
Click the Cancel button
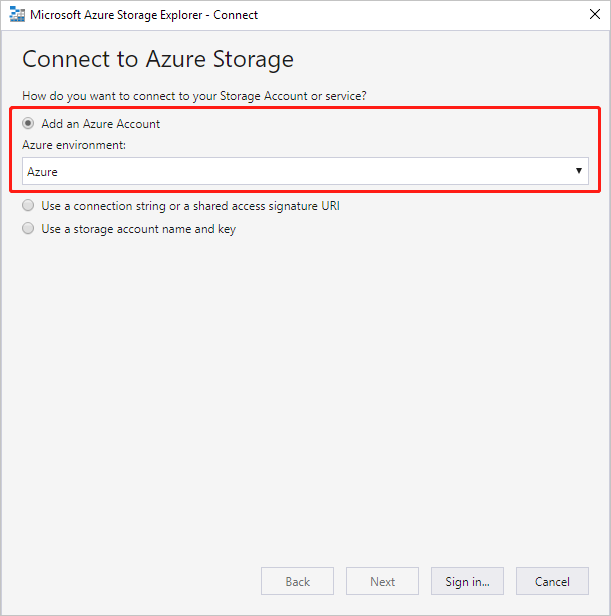[x=552, y=581]
